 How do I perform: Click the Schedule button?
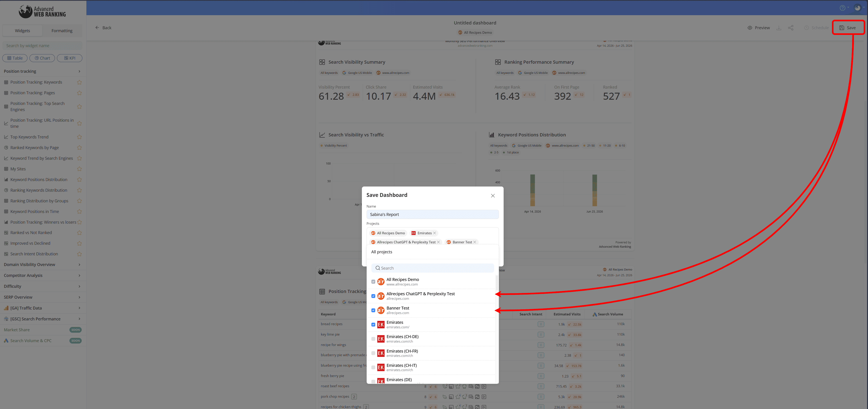[816, 28]
